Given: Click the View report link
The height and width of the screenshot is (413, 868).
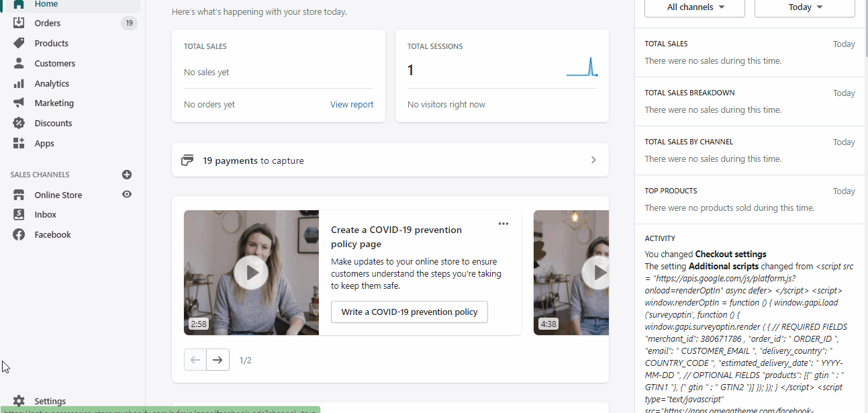Looking at the screenshot, I should (352, 104).
